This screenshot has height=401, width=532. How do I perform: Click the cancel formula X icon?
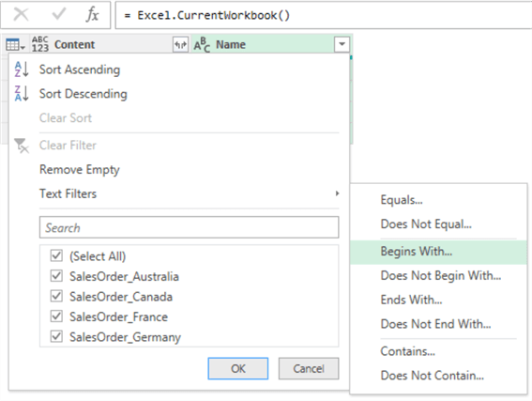coord(21,15)
